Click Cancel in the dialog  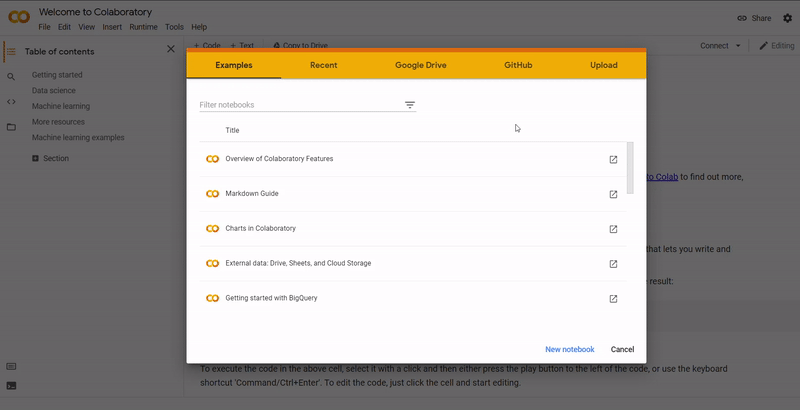[x=622, y=349]
